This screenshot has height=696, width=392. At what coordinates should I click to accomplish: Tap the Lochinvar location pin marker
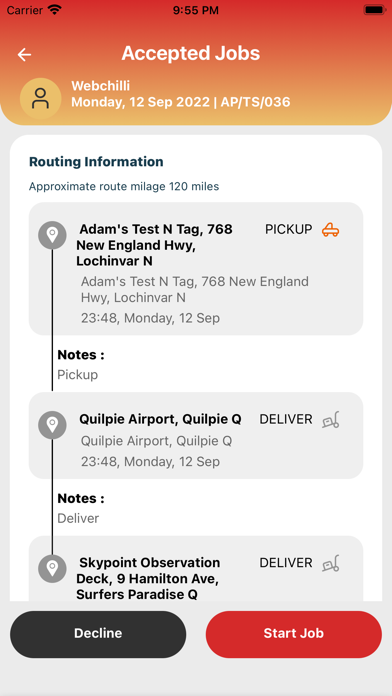(52, 235)
